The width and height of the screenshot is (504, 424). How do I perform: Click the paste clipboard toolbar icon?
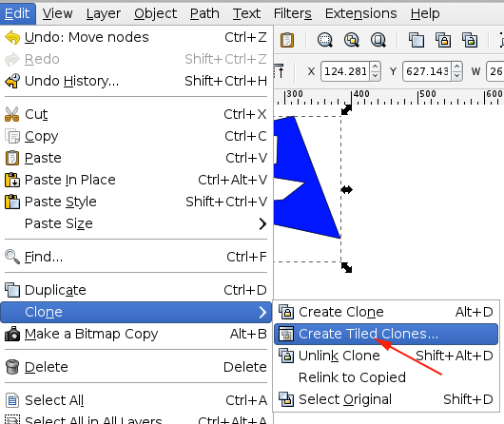point(287,40)
